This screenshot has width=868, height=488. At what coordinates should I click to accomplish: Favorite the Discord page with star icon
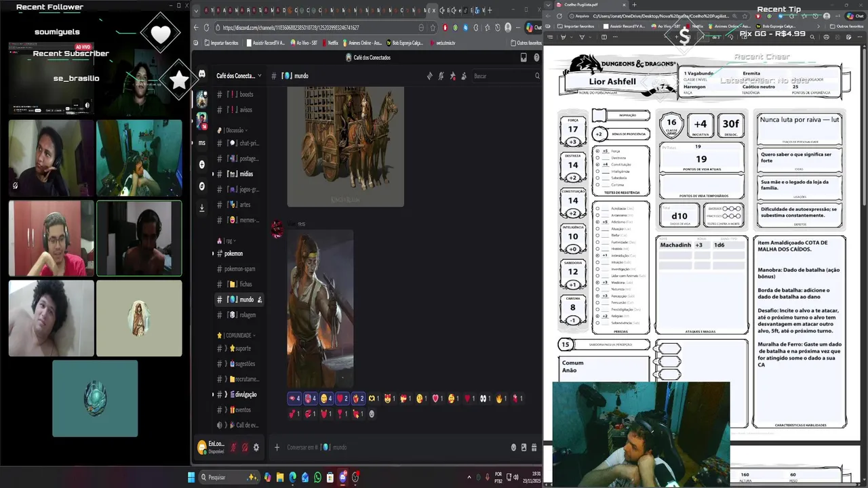point(433,28)
